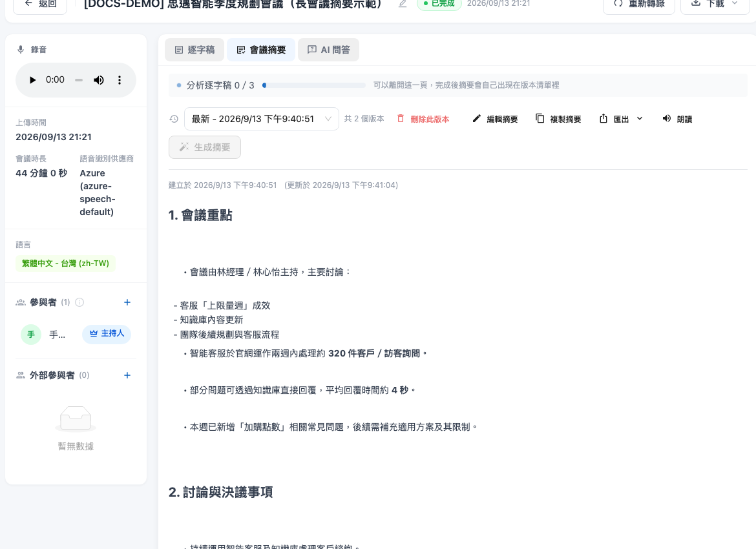Click the 共 2 個版本 text

(364, 119)
